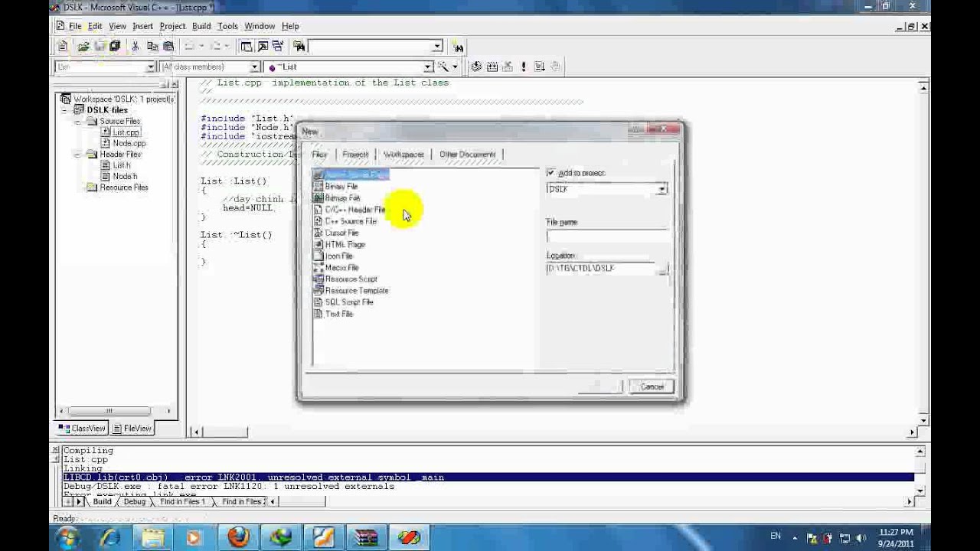
Task: Click the Location browse button
Action: 663,269
